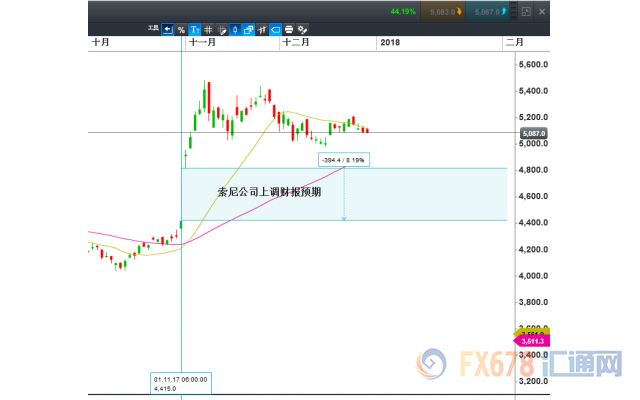Click the 5,600.0 price axis label
640x400 pixels.
click(533, 64)
